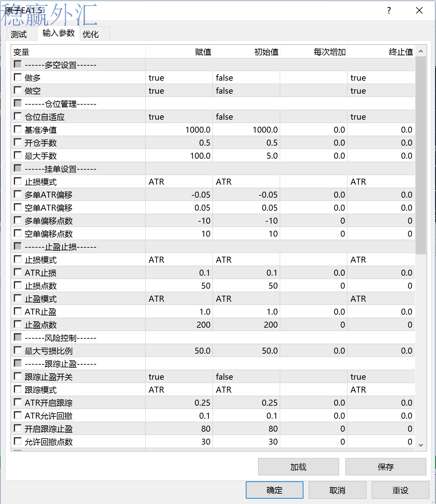Image resolution: width=436 pixels, height=504 pixels.
Task: Click the 重设 reset button
Action: tap(400, 490)
